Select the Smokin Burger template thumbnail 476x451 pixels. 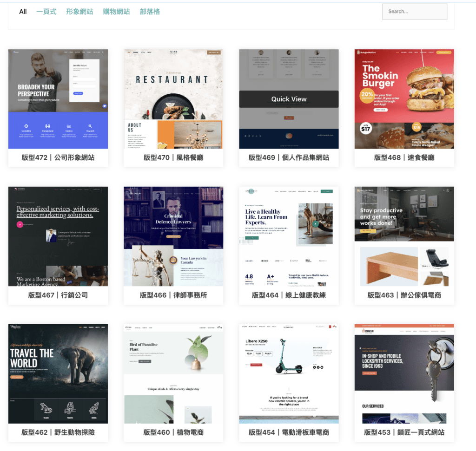pyautogui.click(x=404, y=99)
